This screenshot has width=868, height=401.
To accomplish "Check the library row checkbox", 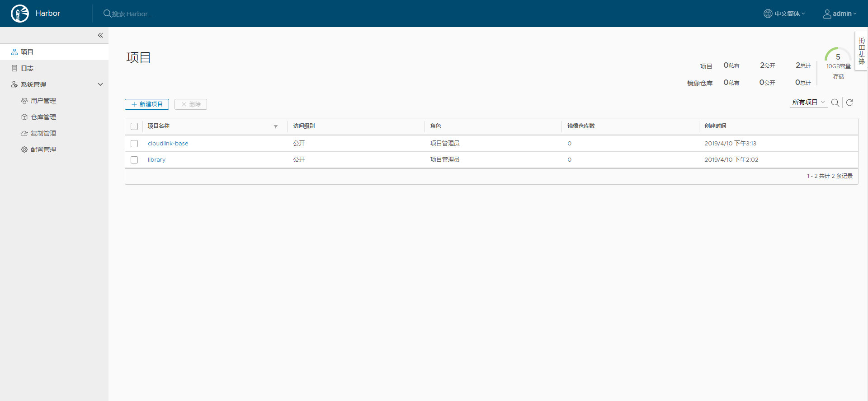I will point(134,160).
